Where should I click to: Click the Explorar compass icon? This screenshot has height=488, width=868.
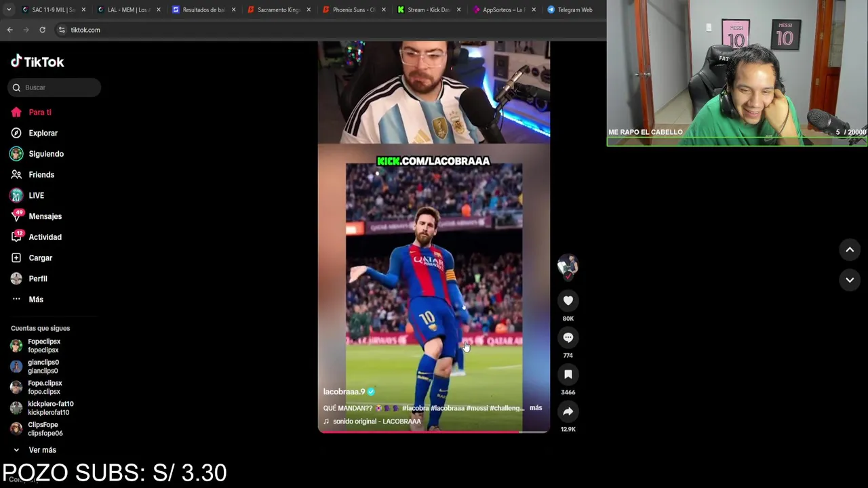16,133
